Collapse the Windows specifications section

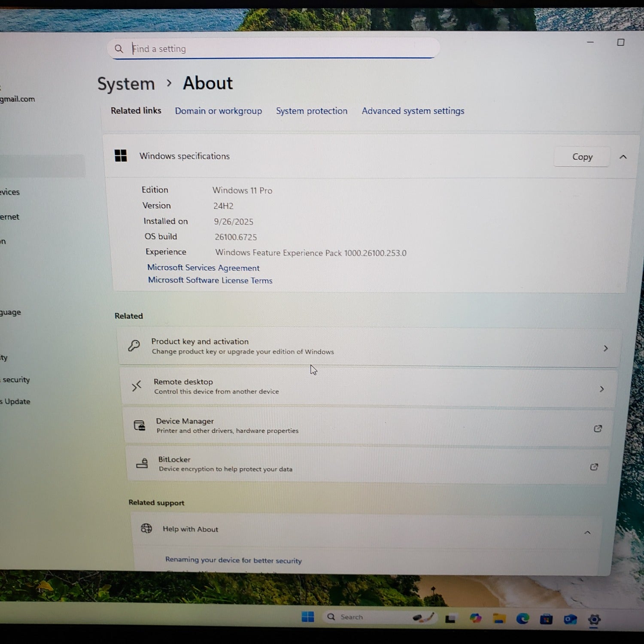[623, 157]
